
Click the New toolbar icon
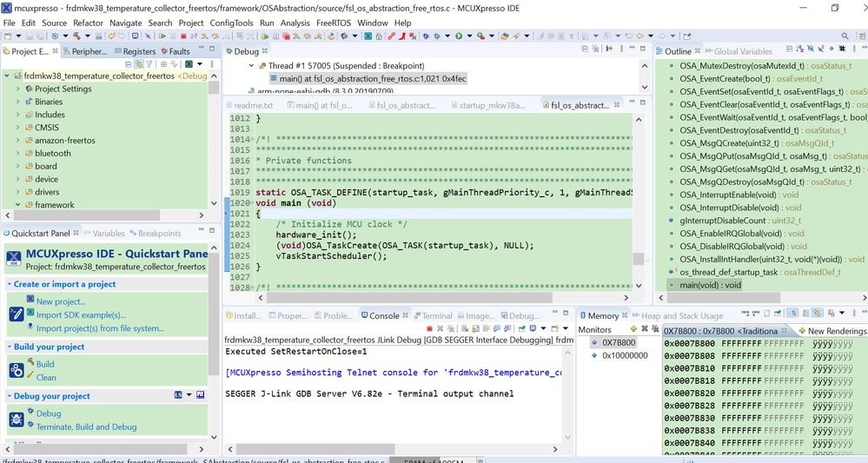9,36
